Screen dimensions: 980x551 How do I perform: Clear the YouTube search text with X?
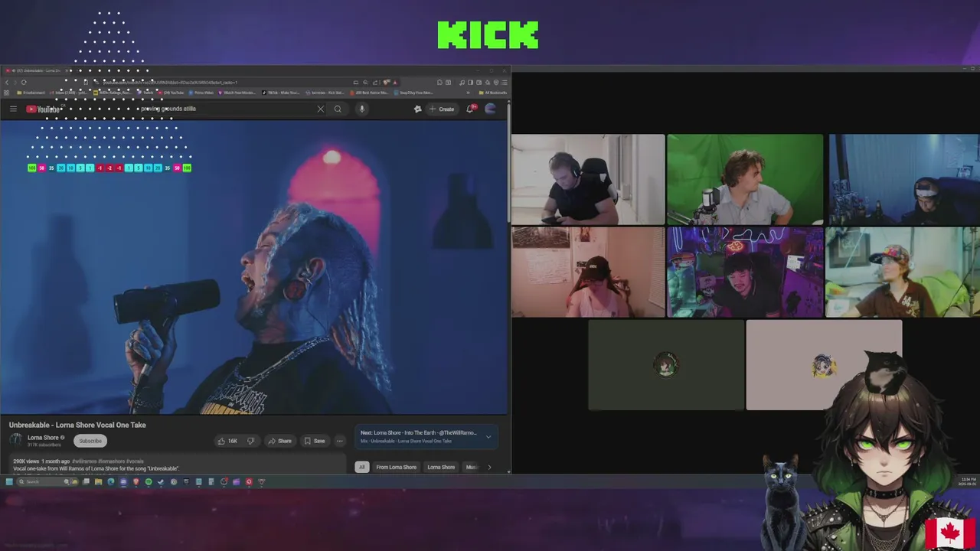pyautogui.click(x=320, y=109)
